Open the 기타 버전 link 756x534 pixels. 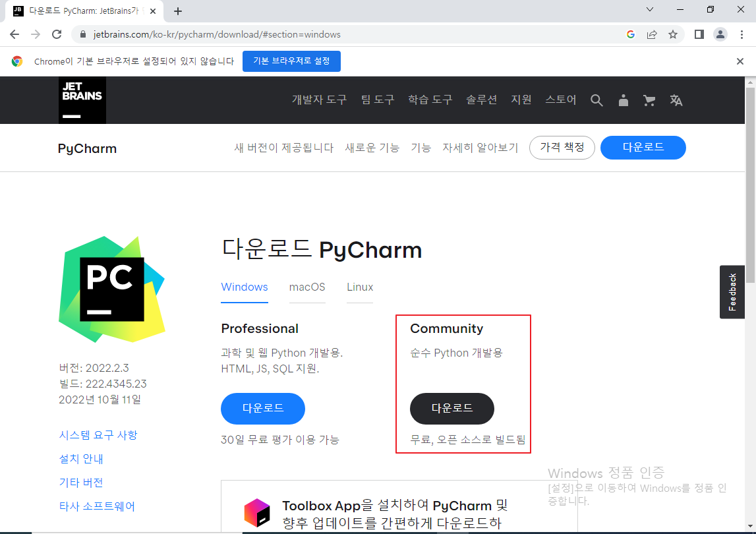[x=81, y=483]
